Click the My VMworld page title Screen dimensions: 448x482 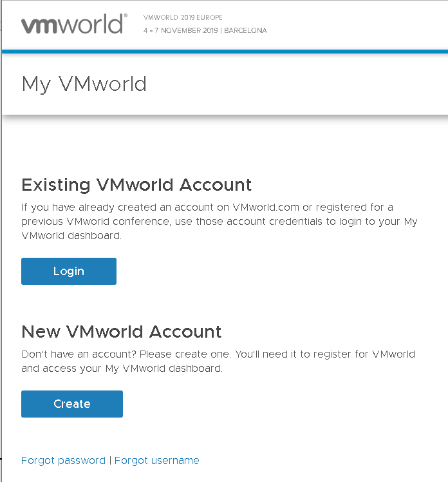point(84,84)
